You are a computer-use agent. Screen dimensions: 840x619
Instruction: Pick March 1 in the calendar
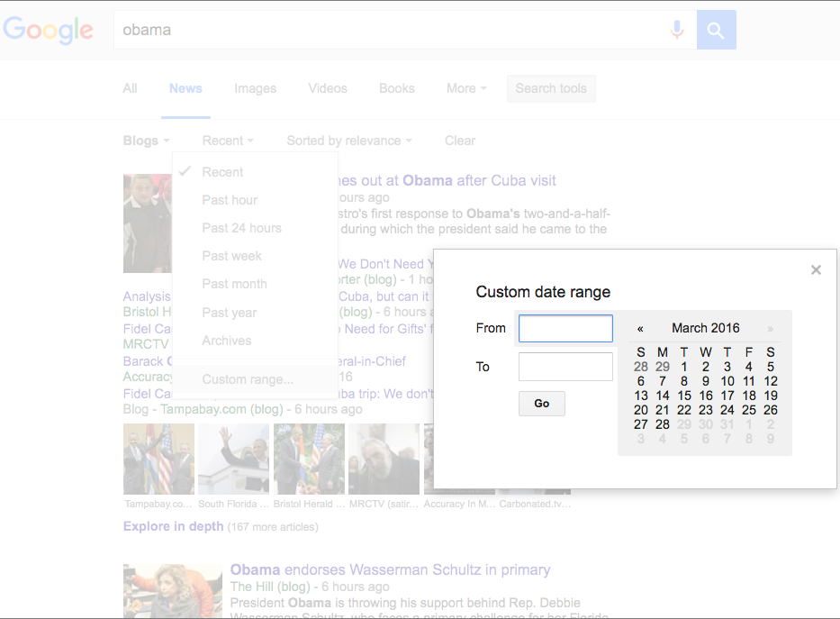684,367
